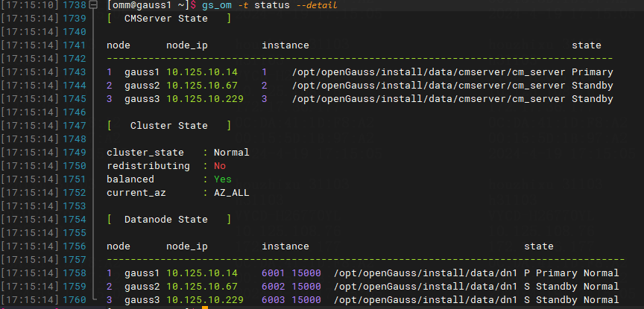Screen dimensions: 644x309
Task: Click instance ID 6003
Action: [274, 300]
